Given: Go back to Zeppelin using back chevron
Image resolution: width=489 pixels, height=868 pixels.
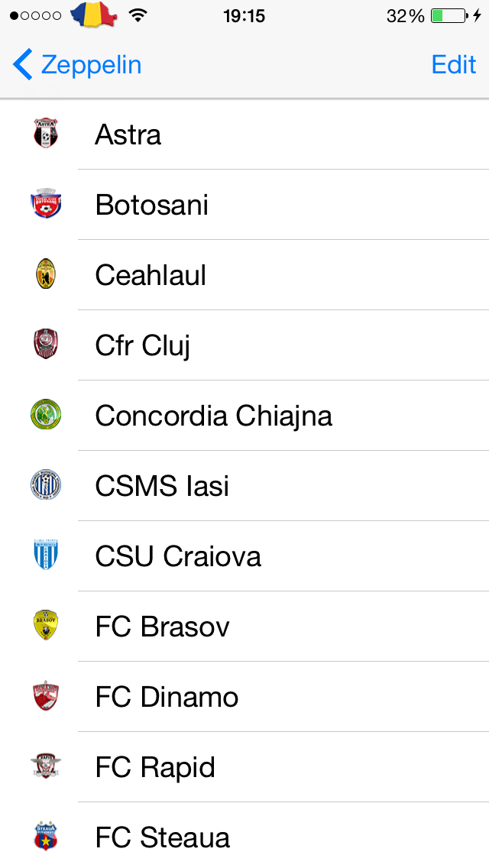Looking at the screenshot, I should [x=77, y=64].
